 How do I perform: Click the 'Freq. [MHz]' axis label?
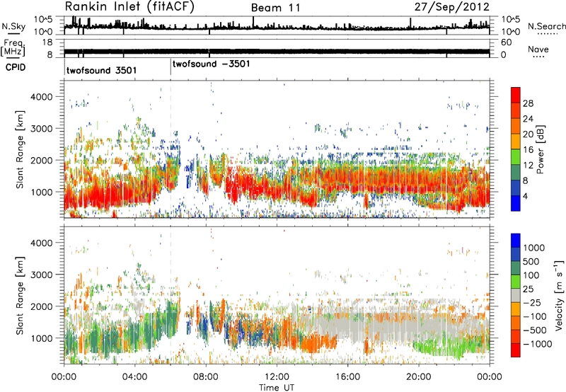(x=13, y=48)
